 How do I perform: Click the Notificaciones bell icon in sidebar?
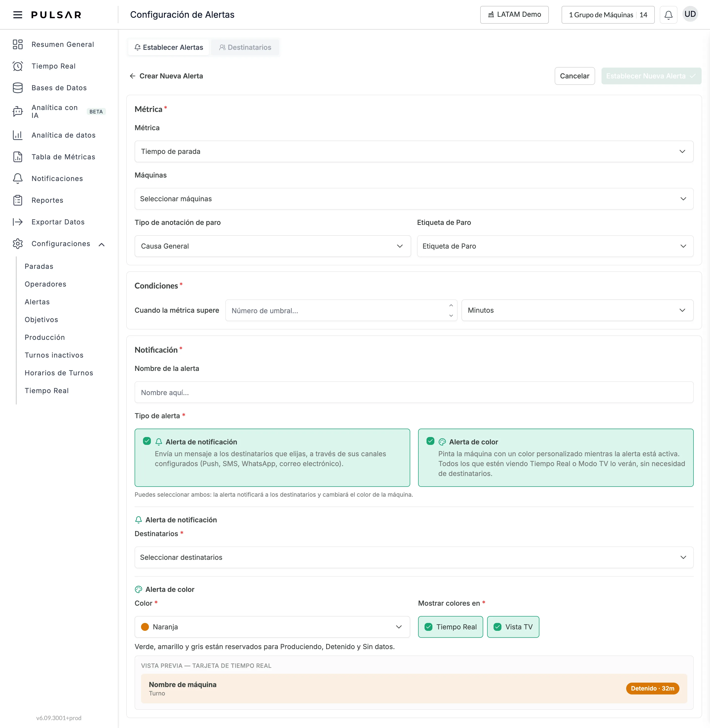18,178
